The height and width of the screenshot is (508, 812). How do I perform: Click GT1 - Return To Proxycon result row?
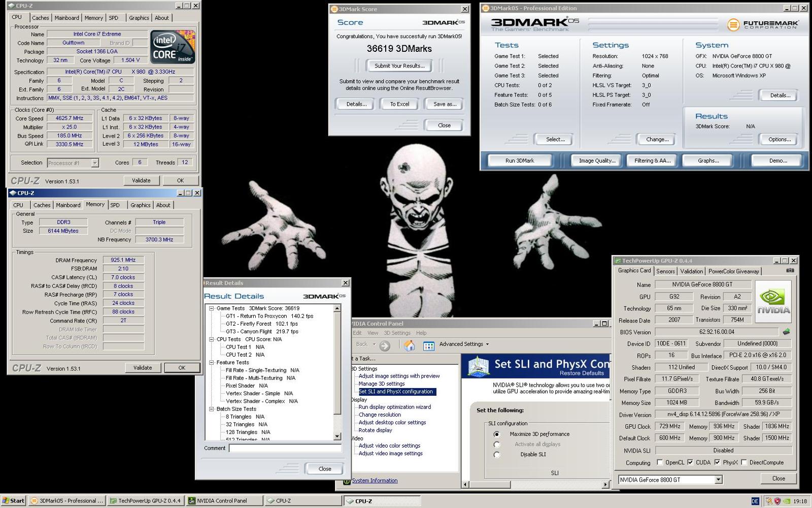(x=269, y=316)
